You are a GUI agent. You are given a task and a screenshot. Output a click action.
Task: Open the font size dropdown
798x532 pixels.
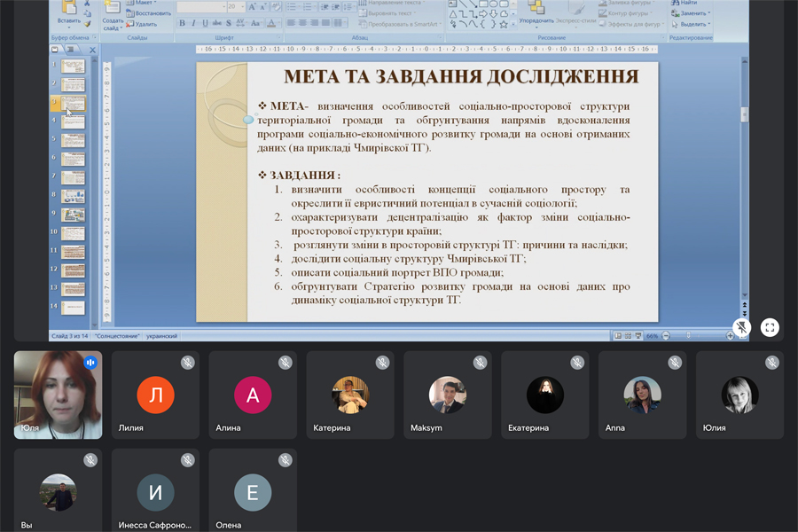(243, 6)
